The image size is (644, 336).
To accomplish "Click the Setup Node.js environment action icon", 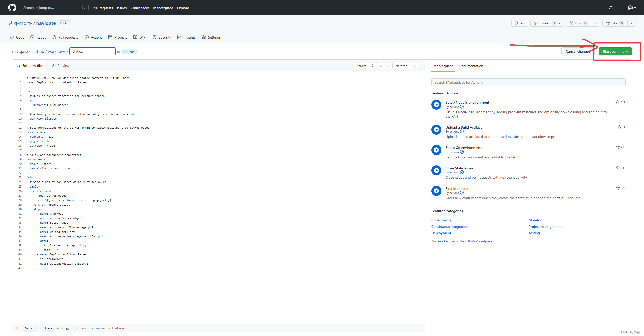I will coord(436,105).
